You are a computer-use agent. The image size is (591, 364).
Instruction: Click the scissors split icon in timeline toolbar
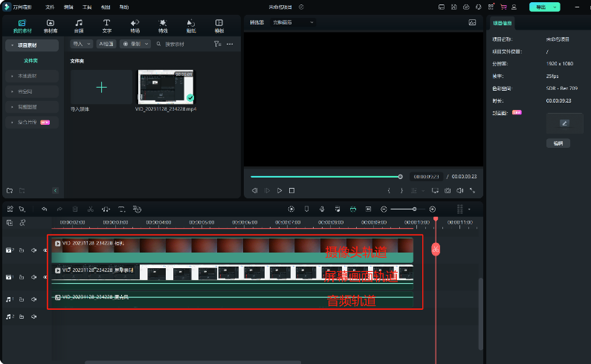click(90, 209)
